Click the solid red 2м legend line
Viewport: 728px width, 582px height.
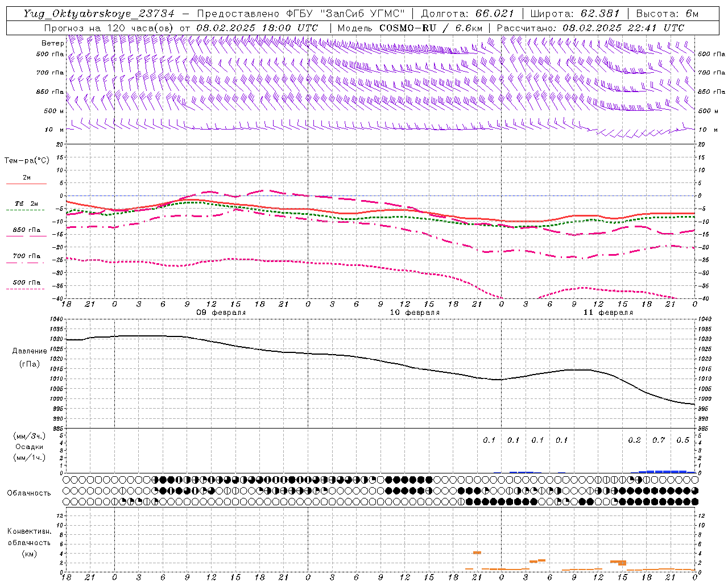(26, 184)
